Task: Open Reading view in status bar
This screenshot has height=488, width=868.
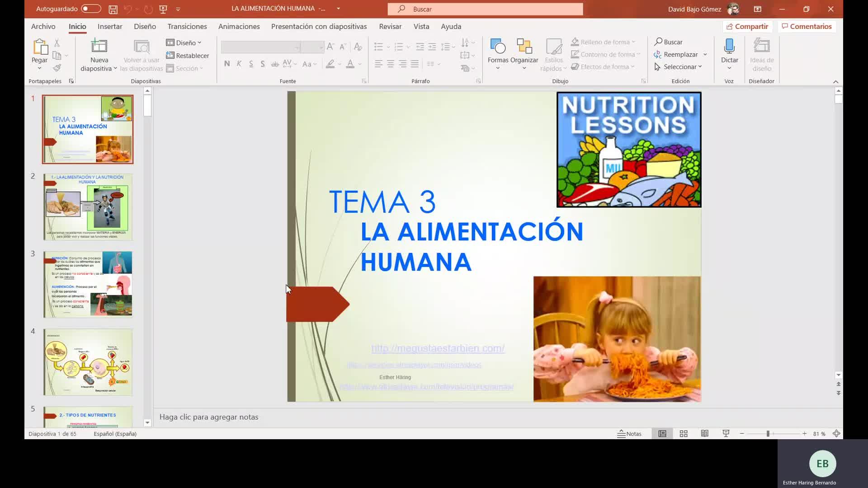Action: pos(705,434)
